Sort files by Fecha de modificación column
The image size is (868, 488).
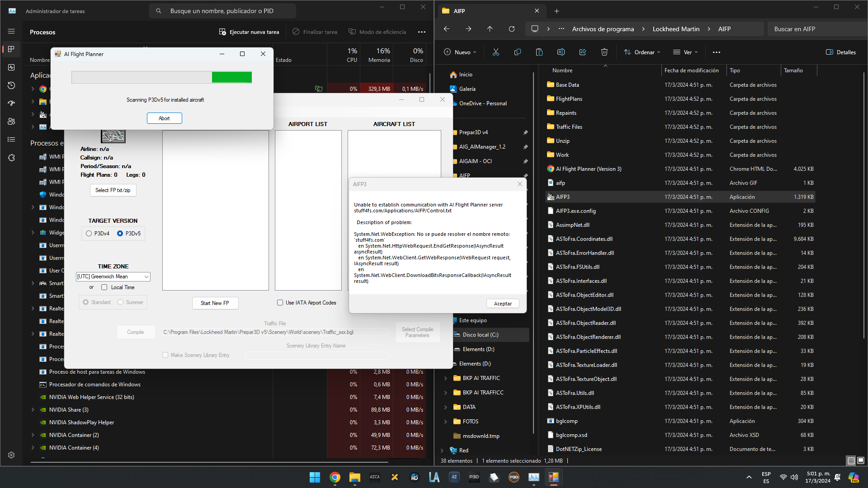coord(692,70)
